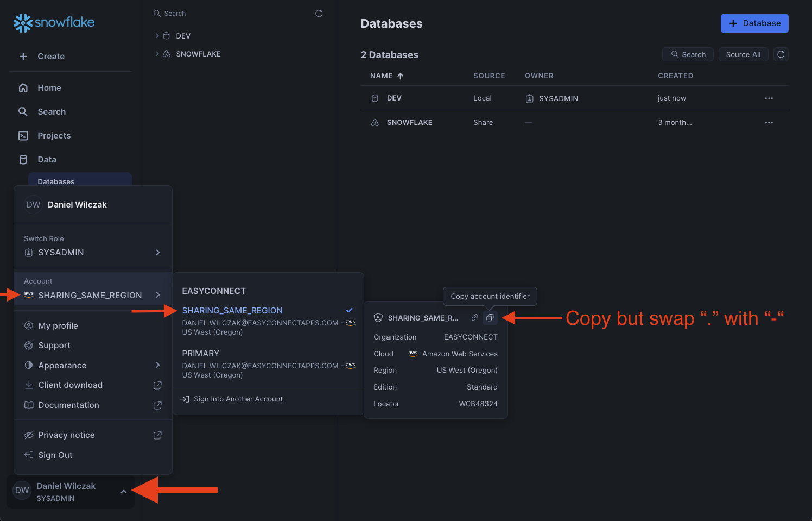The width and height of the screenshot is (812, 521).
Task: Collapse the Daniel Wilczak user menu
Action: (124, 492)
